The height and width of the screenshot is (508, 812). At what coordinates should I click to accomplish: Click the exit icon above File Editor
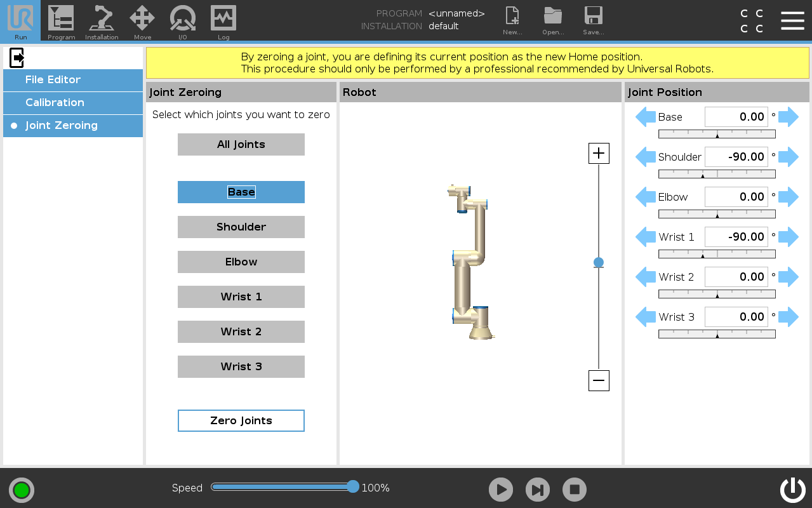click(17, 58)
